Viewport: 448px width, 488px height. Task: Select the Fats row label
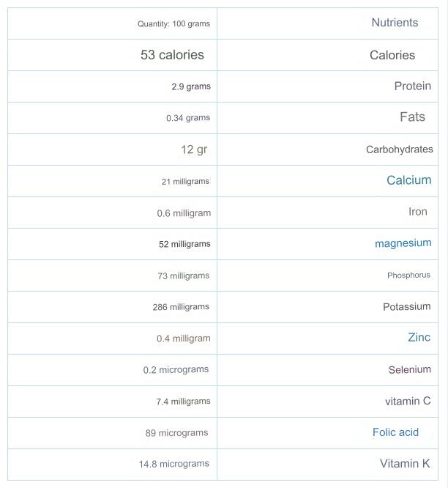pos(412,117)
